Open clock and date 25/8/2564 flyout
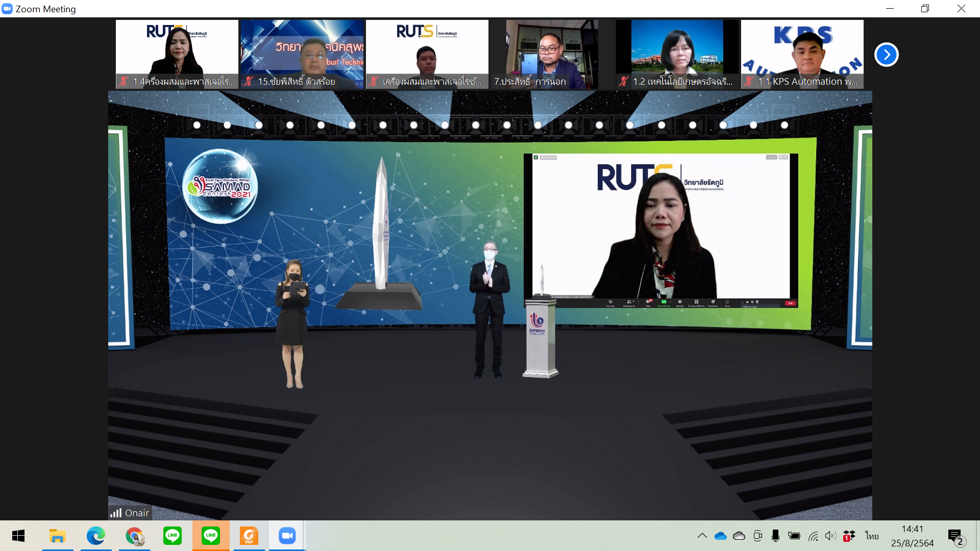The height and width of the screenshot is (551, 980). 912,536
